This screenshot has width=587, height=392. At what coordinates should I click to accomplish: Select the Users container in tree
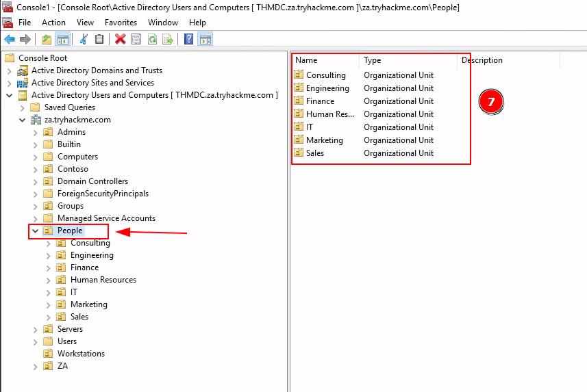(x=67, y=341)
